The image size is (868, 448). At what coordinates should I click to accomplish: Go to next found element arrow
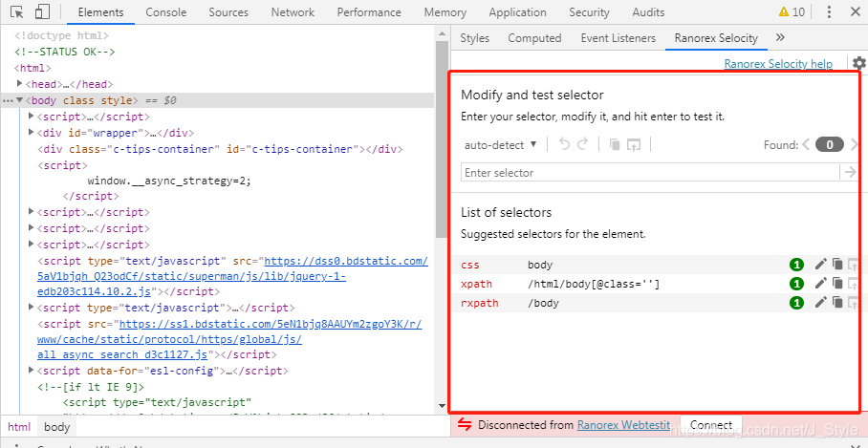[855, 145]
